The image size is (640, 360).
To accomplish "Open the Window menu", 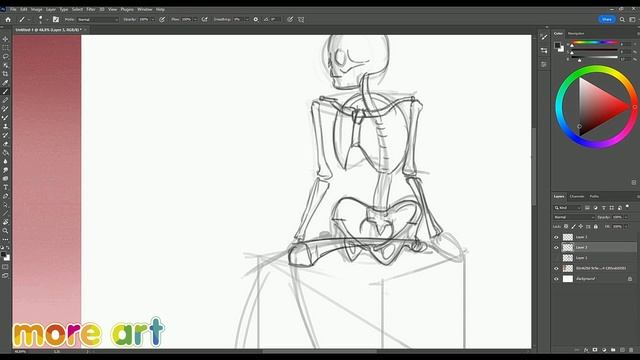I will click(x=144, y=9).
